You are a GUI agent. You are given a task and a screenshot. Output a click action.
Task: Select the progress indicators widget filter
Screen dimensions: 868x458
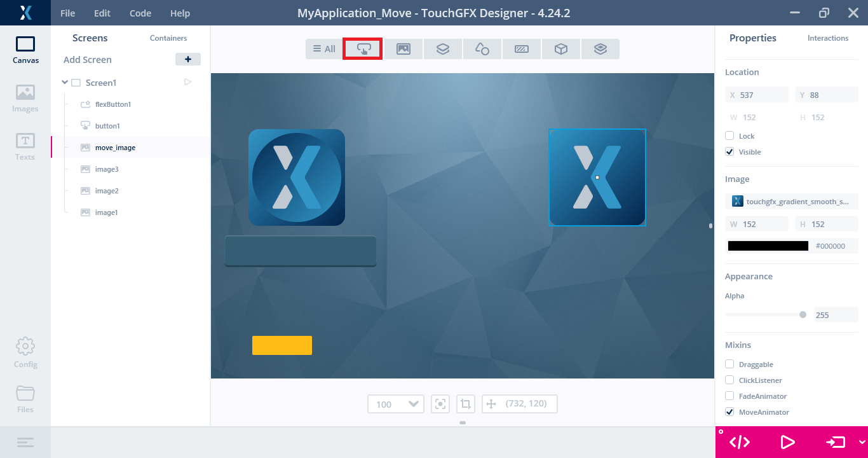point(521,48)
